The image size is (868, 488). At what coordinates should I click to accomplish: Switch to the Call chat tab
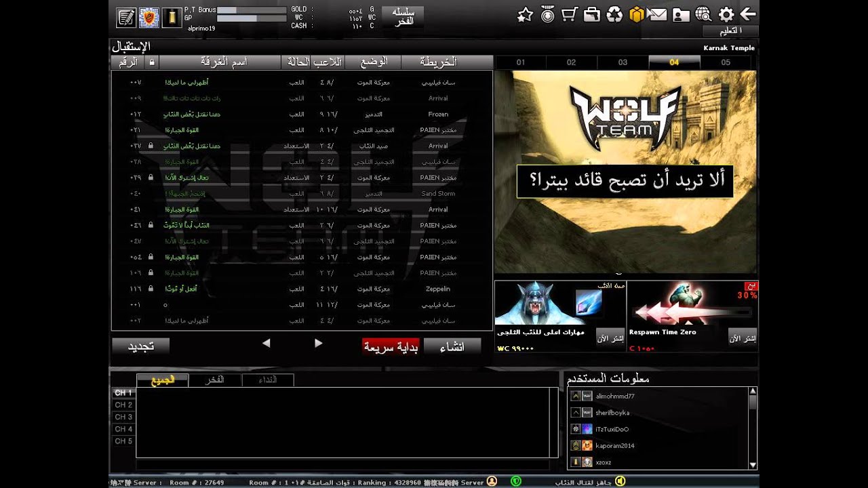pos(268,380)
